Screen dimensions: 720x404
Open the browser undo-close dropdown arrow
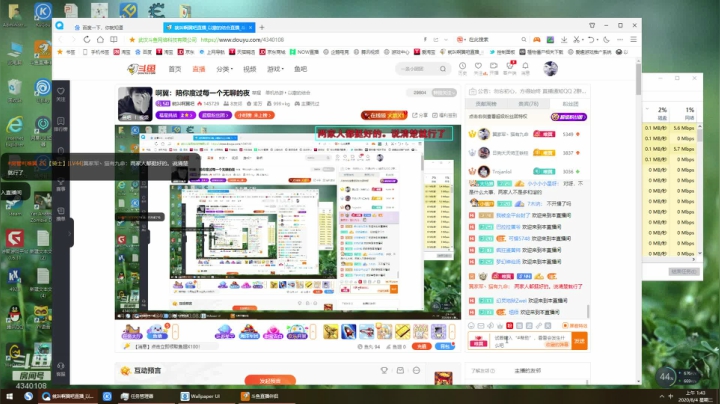pos(597,40)
